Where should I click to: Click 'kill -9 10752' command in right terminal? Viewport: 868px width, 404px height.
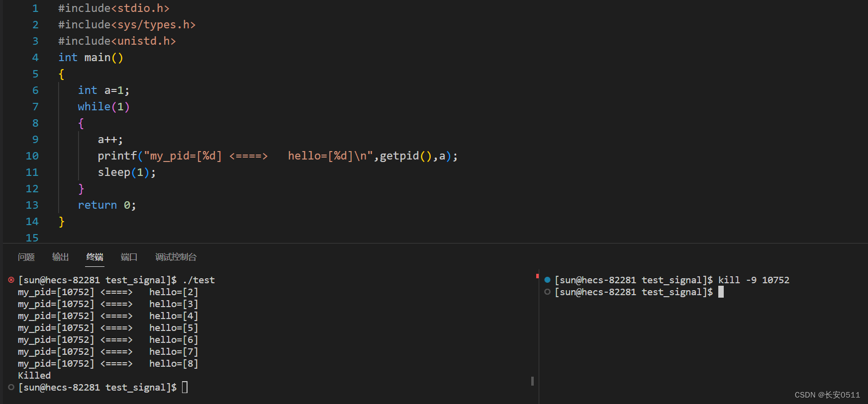(x=754, y=280)
